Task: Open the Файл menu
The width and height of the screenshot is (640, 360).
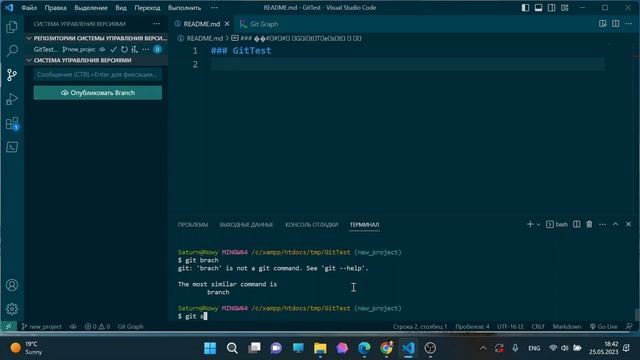Action: 29,8
